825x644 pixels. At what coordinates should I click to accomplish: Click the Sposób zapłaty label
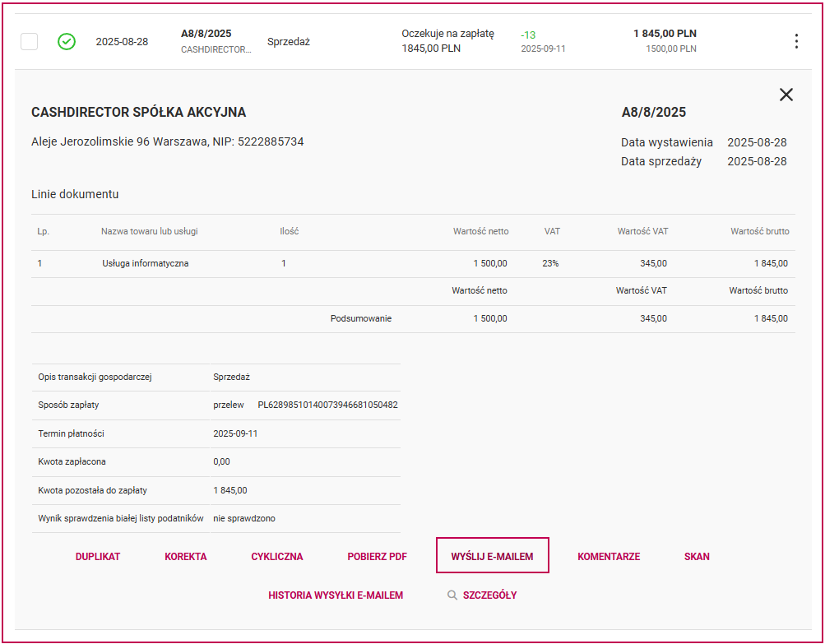68,405
